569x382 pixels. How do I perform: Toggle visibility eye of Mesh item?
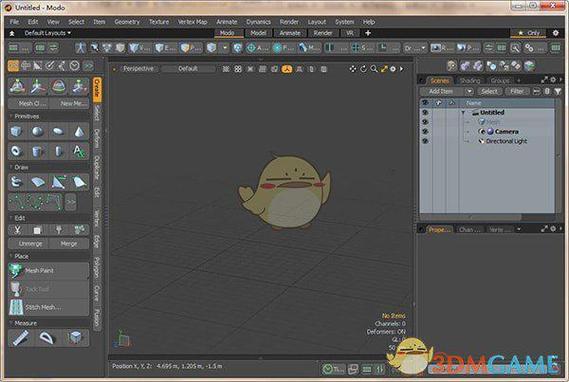tap(425, 122)
